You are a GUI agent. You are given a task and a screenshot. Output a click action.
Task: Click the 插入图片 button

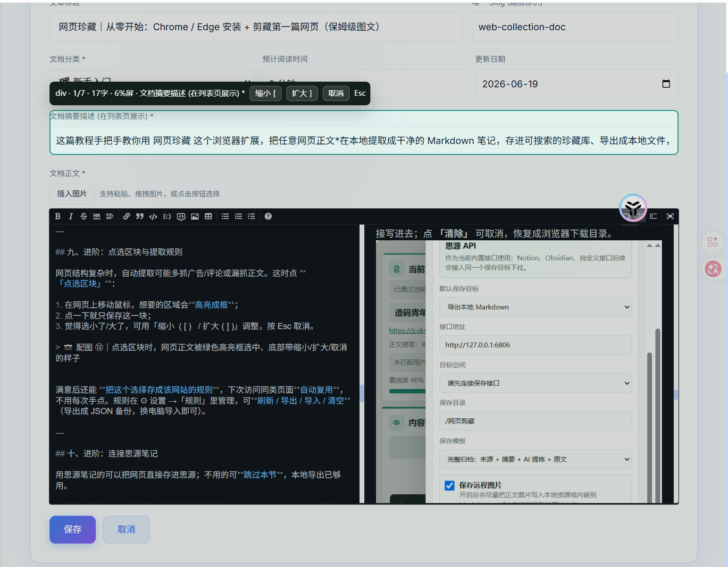point(72,194)
